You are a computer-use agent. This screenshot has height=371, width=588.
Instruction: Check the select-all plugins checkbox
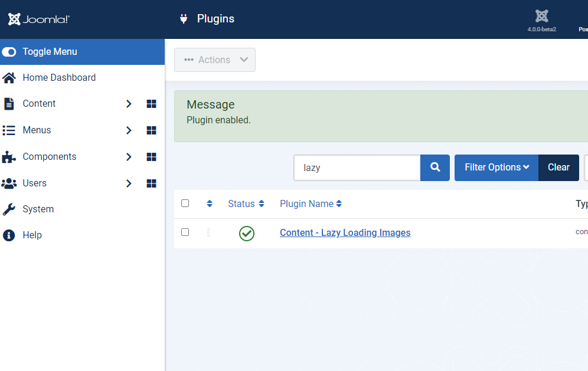[185, 203]
